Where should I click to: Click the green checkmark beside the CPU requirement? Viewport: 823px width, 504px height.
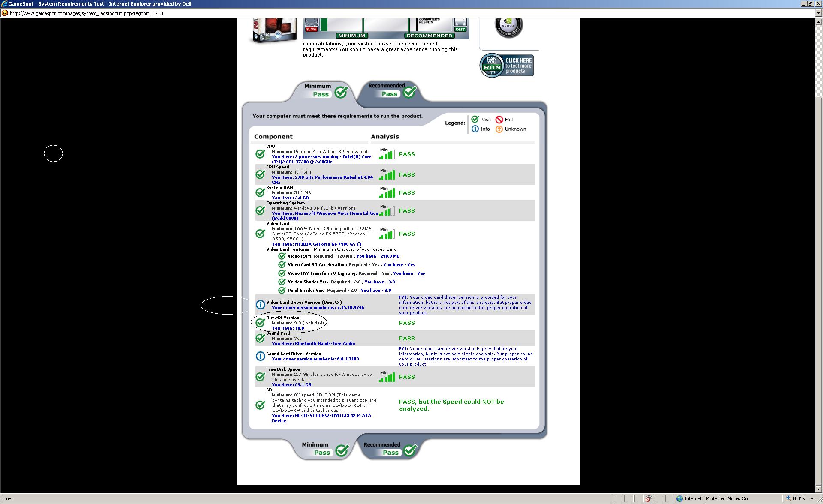click(x=260, y=154)
